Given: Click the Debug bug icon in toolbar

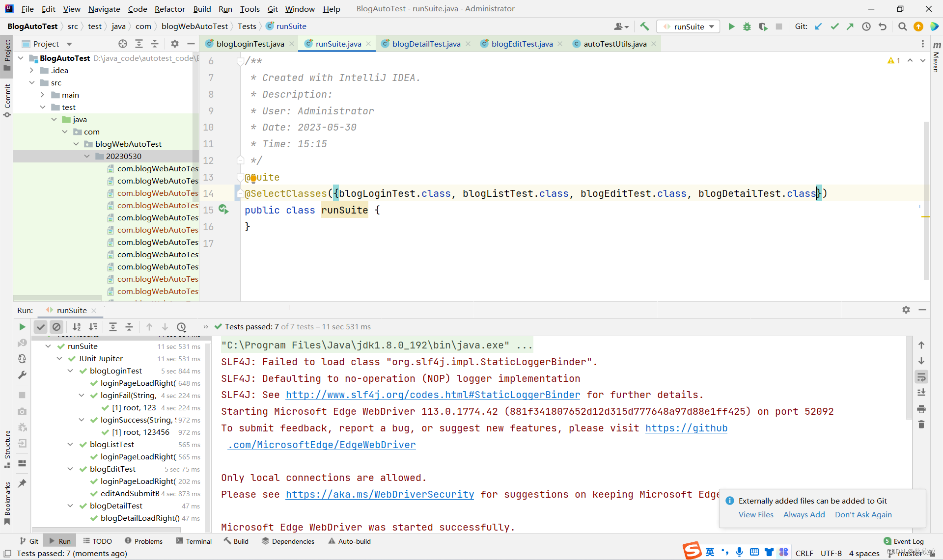Looking at the screenshot, I should pyautogui.click(x=747, y=27).
